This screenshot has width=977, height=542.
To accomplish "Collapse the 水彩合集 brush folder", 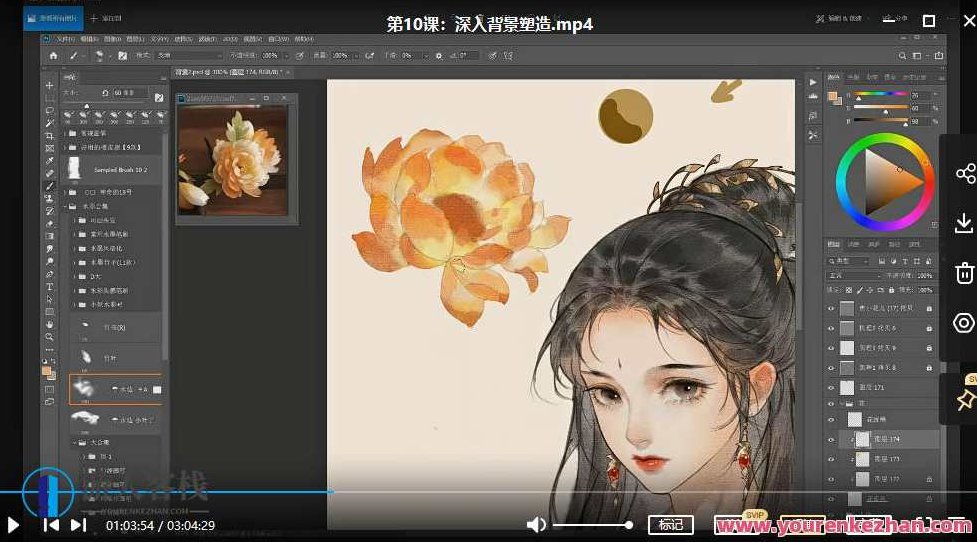I will point(65,206).
